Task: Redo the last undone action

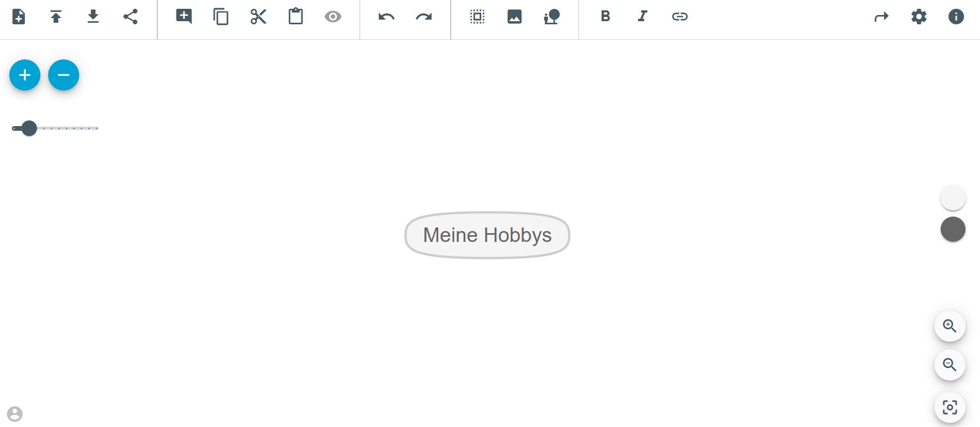Action: click(424, 17)
